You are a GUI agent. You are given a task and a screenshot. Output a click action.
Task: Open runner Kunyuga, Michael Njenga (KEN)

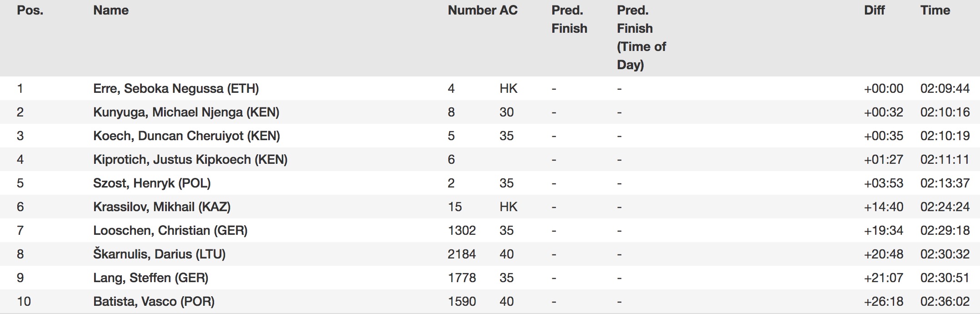pyautogui.click(x=186, y=112)
